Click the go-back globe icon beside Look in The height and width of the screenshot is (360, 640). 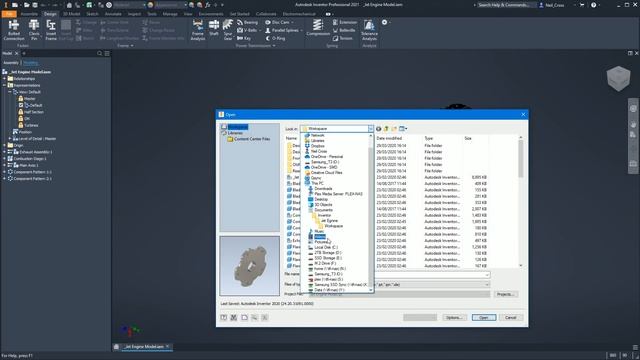coord(378,129)
